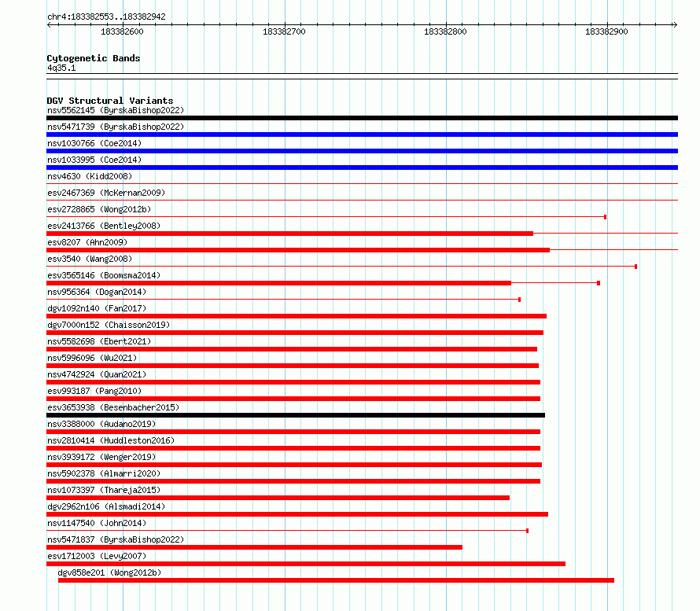700x611 pixels.
Task: Click red bar under nsv3939172 (Wenger2019)
Action: (x=294, y=465)
